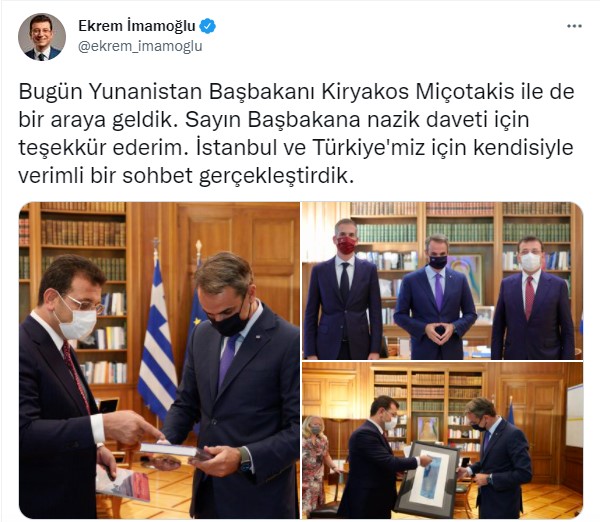The image size is (600, 522).
Task: Open the large left photo with book
Action: pyautogui.click(x=160, y=360)
